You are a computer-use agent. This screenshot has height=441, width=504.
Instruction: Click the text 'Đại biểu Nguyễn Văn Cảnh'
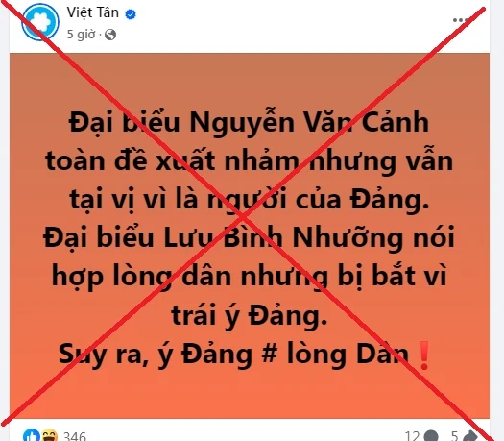coord(249,123)
